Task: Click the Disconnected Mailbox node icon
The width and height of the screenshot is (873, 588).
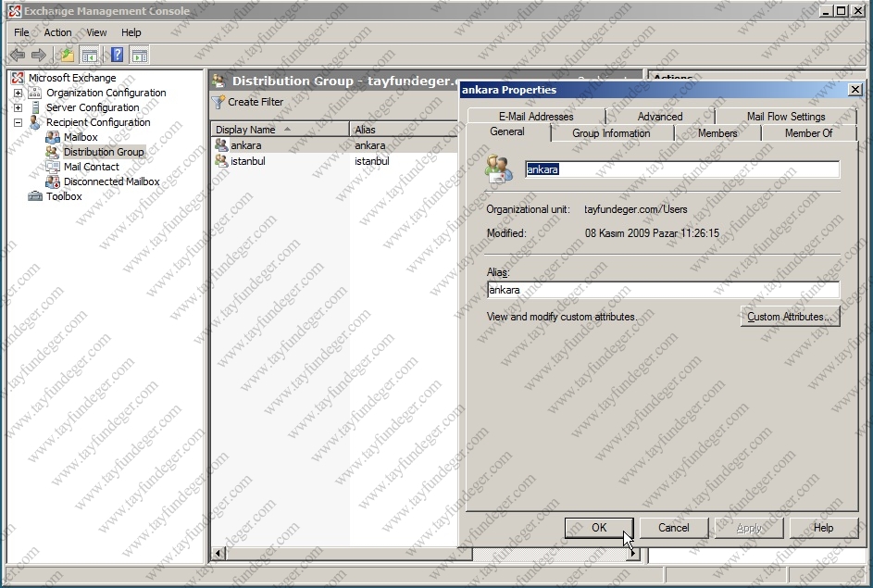Action: coord(53,181)
